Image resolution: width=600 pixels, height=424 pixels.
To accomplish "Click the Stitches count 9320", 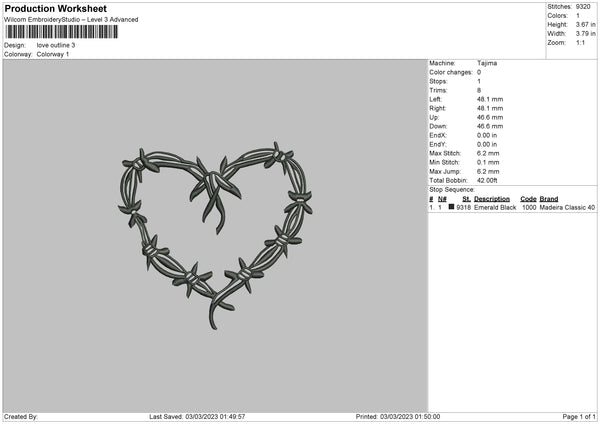I will 585,6.
